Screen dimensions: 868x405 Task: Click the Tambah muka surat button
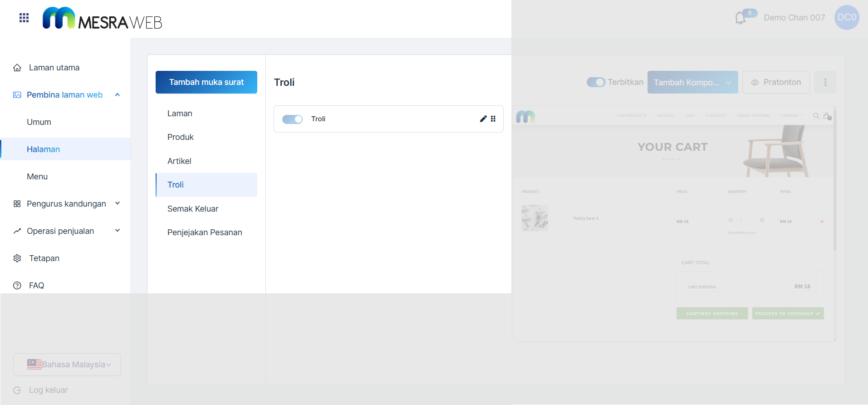[x=206, y=82]
